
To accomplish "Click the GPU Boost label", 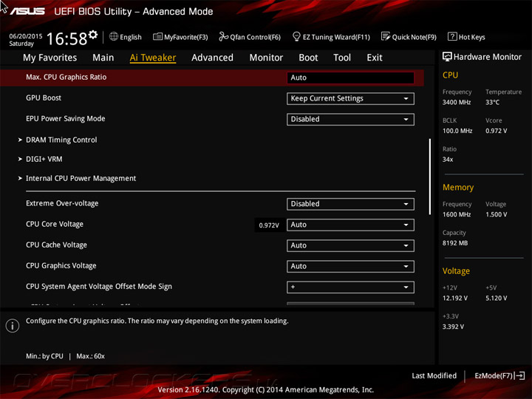I will [x=44, y=98].
